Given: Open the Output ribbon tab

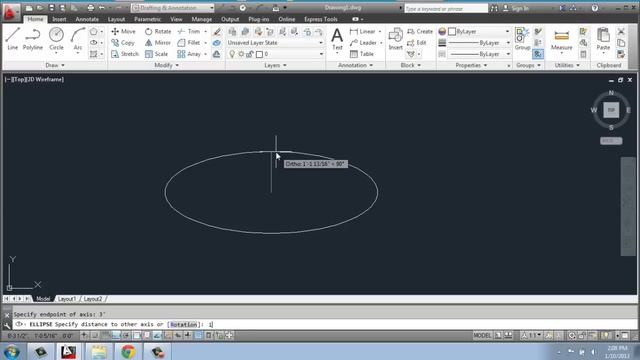Looking at the screenshot, I should [x=230, y=19].
